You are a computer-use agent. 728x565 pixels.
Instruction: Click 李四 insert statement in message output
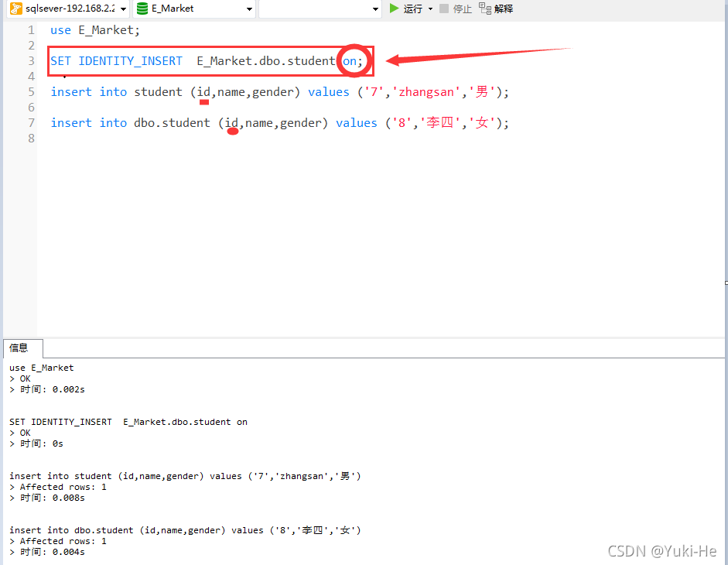(185, 530)
